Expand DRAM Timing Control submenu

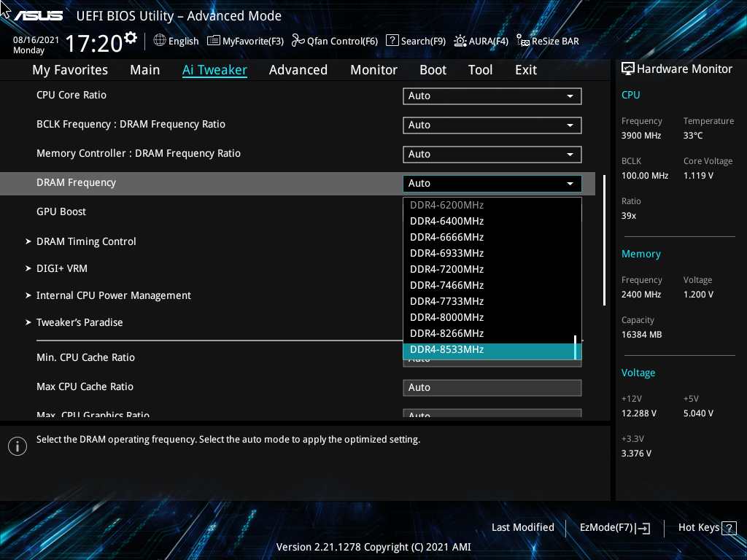click(x=86, y=241)
